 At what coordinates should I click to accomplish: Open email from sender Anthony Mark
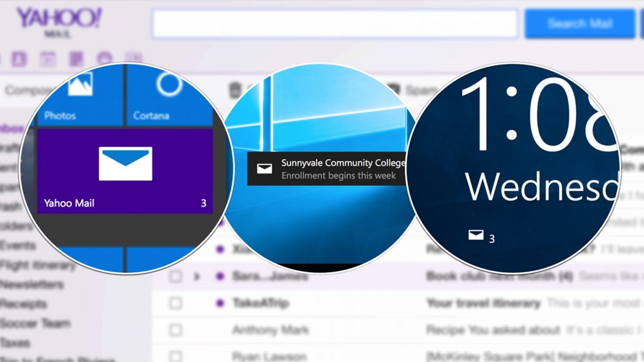coord(270,330)
